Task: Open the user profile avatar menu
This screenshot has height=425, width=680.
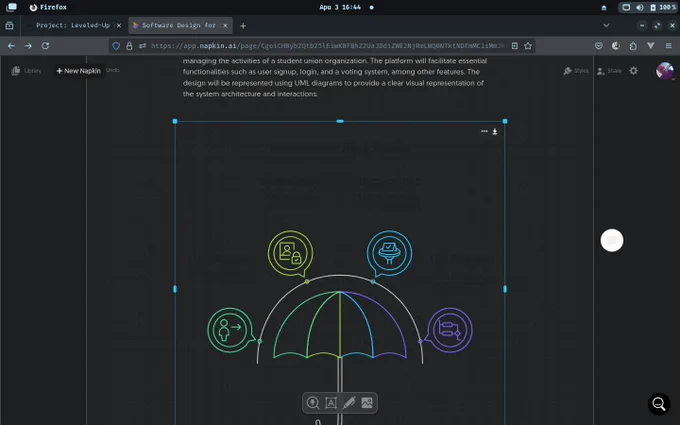Action: pyautogui.click(x=664, y=71)
